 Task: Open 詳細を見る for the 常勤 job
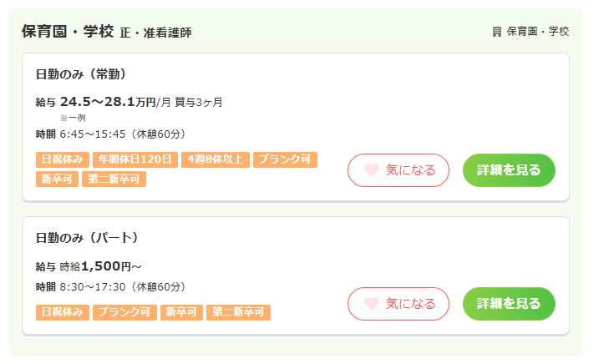pos(509,170)
